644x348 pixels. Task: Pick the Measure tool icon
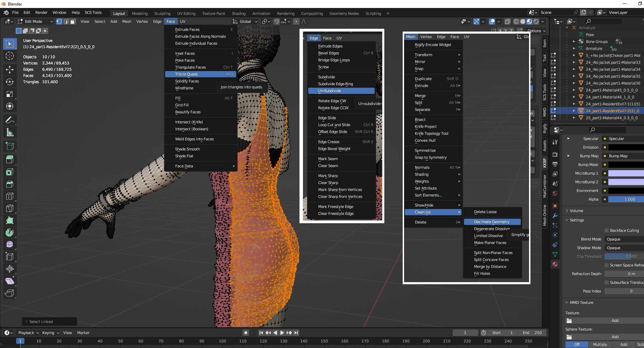pyautogui.click(x=10, y=132)
